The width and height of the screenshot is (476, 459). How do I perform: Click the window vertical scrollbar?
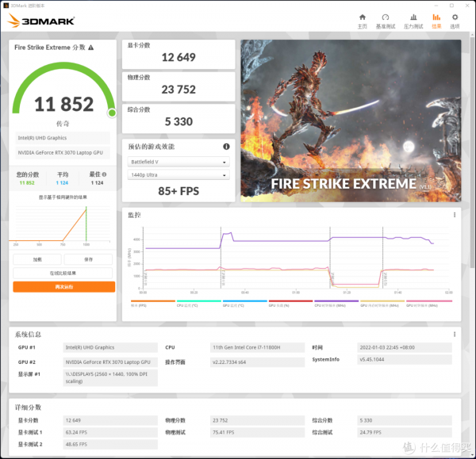pyautogui.click(x=473, y=151)
